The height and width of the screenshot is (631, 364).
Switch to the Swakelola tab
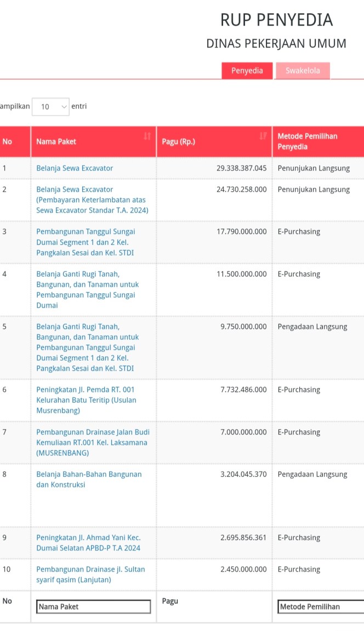tap(303, 70)
